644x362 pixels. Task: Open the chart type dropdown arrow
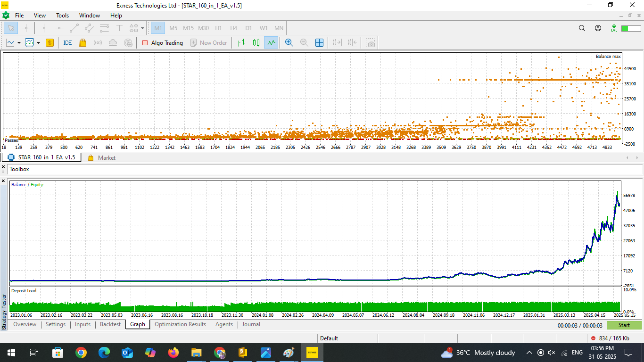tap(19, 43)
